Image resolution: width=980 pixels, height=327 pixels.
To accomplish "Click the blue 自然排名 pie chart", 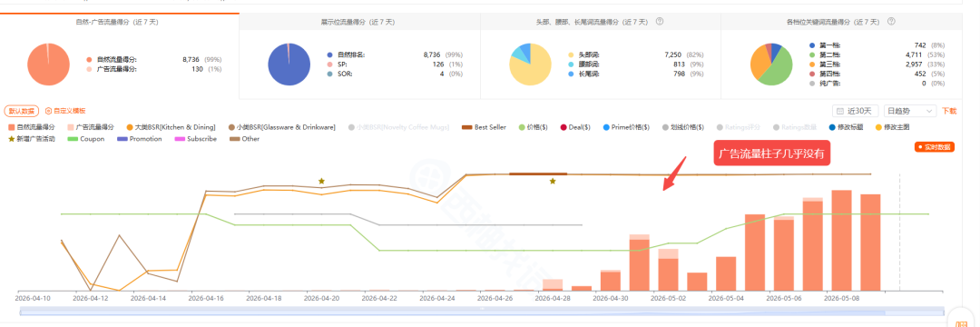I will tap(289, 64).
